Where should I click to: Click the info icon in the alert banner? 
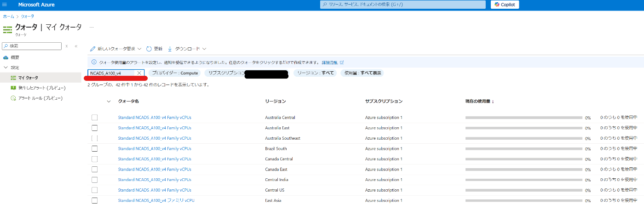coord(94,62)
